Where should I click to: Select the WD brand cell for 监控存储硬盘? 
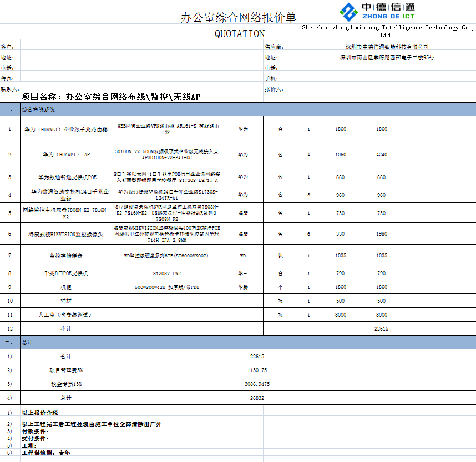(x=242, y=256)
